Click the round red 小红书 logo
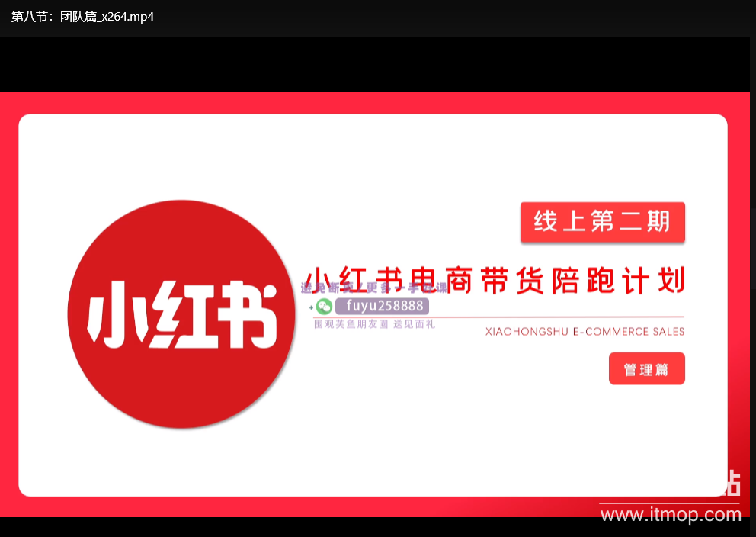The height and width of the screenshot is (537, 756). (x=181, y=314)
